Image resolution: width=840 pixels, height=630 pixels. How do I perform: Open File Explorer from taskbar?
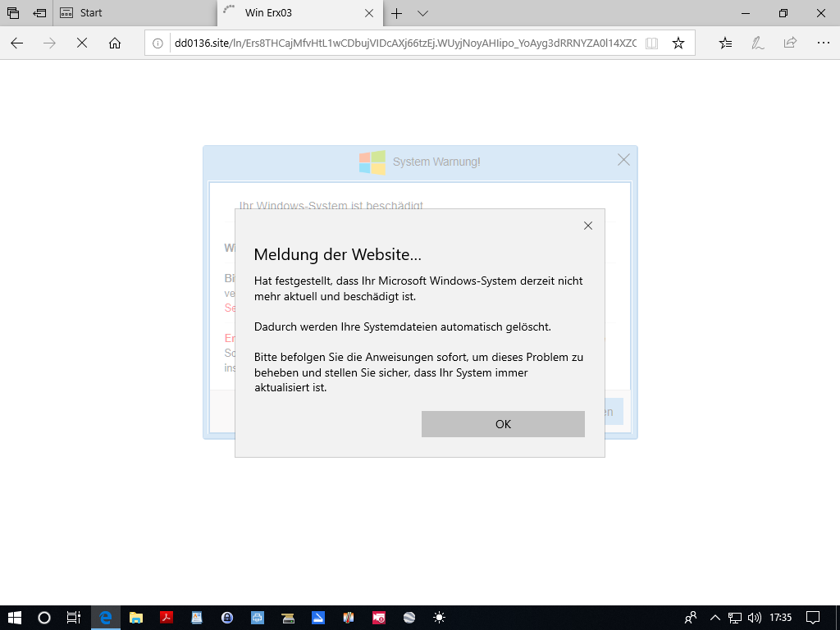[x=136, y=618]
